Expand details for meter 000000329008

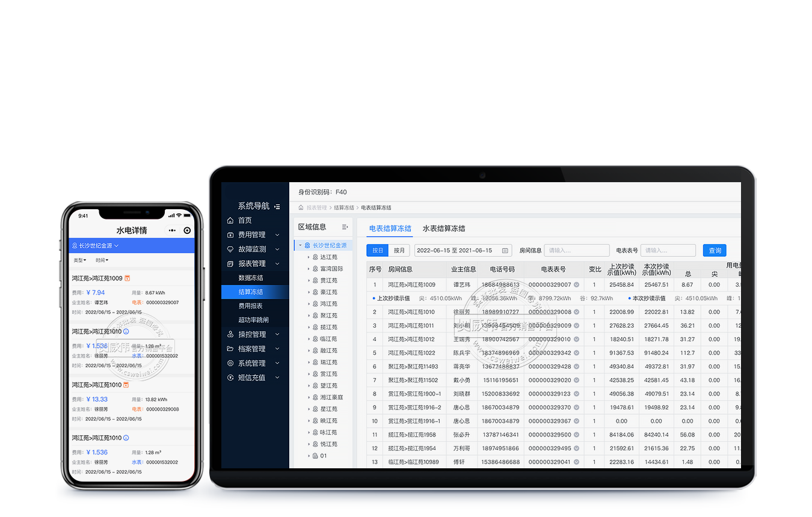pos(576,312)
